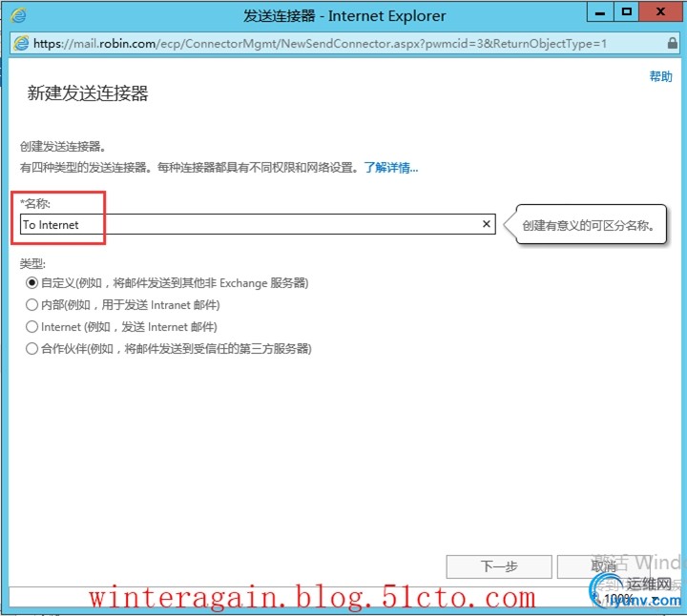Click the 类型 label
Viewport: 687px width, 616px height.
32,263
